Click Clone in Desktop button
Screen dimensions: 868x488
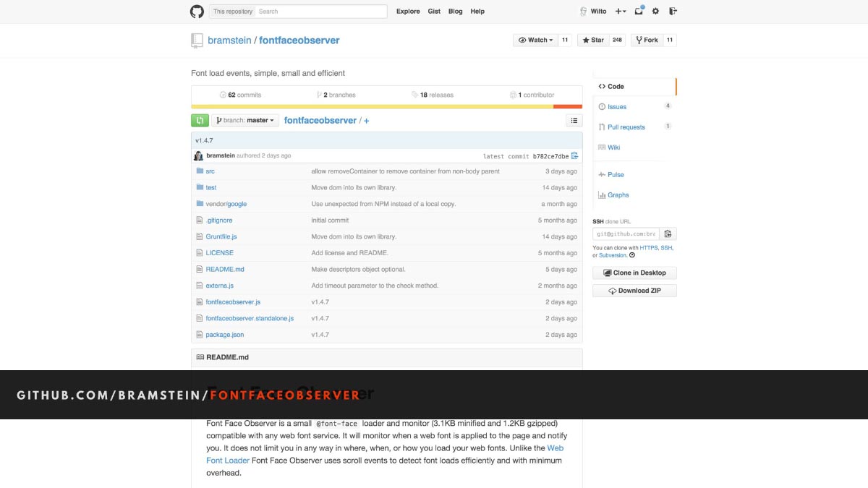(x=634, y=273)
